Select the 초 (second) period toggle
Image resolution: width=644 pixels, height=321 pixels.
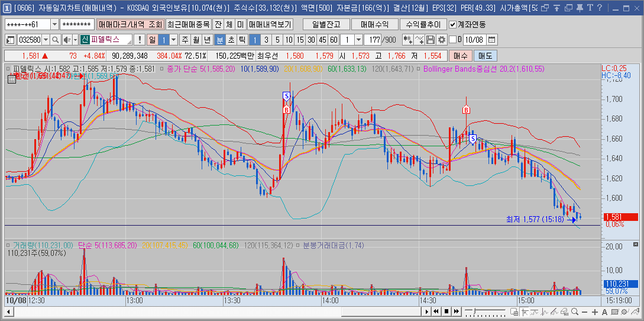(231, 40)
